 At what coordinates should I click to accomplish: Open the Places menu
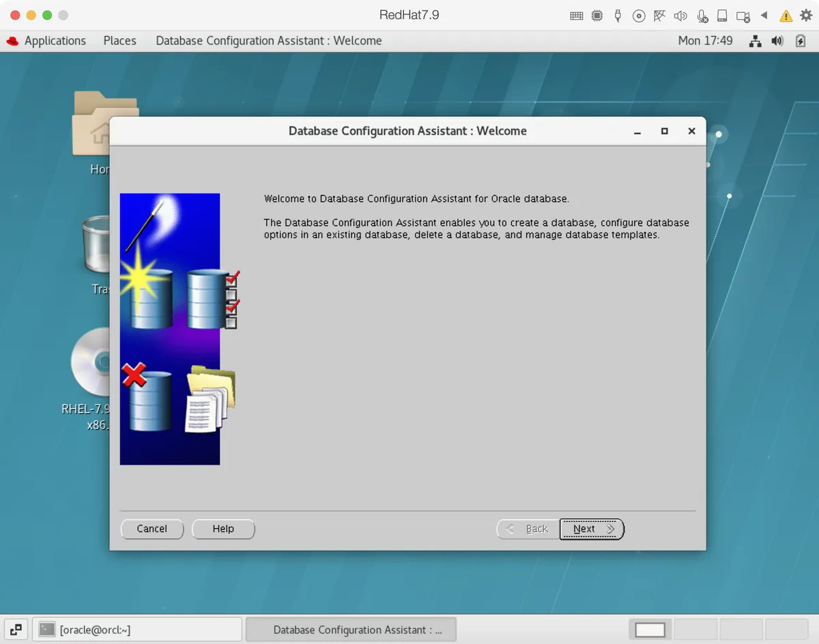point(119,41)
